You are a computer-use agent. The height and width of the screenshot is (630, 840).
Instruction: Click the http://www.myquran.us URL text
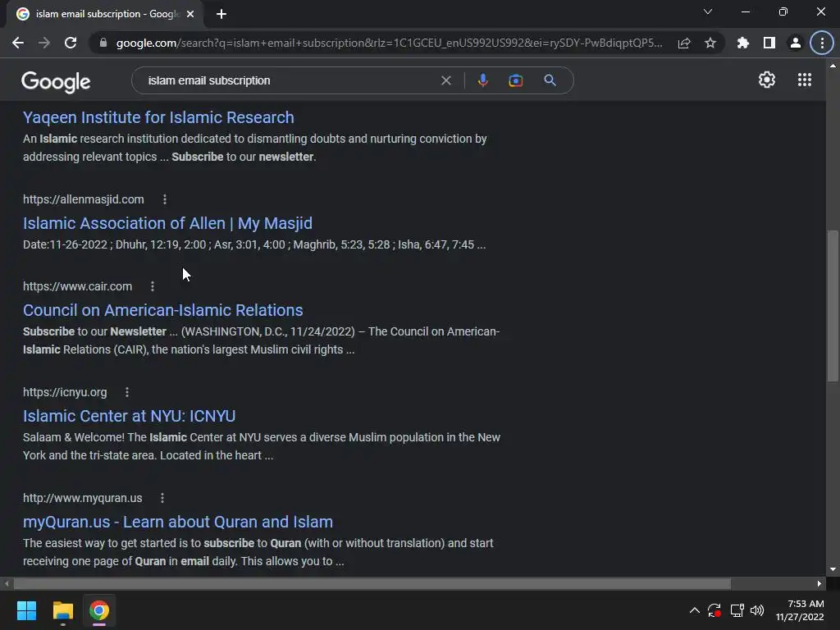pyautogui.click(x=83, y=498)
